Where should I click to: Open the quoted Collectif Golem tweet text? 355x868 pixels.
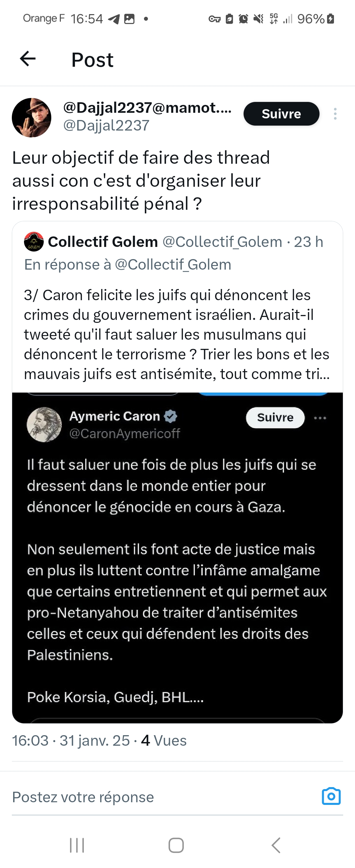[x=177, y=334]
